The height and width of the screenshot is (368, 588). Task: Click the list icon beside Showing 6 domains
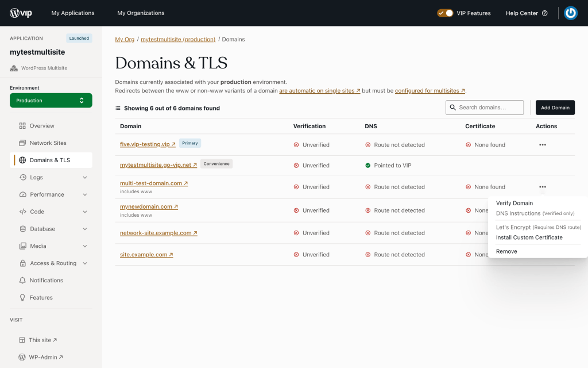coord(118,108)
